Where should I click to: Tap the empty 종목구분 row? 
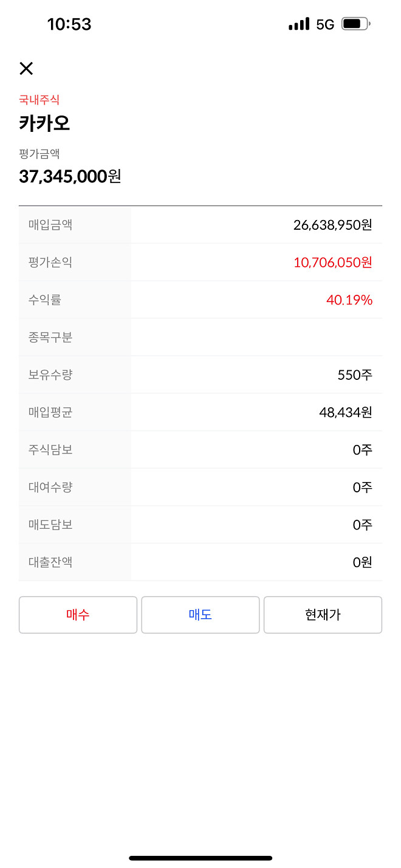tap(200, 337)
